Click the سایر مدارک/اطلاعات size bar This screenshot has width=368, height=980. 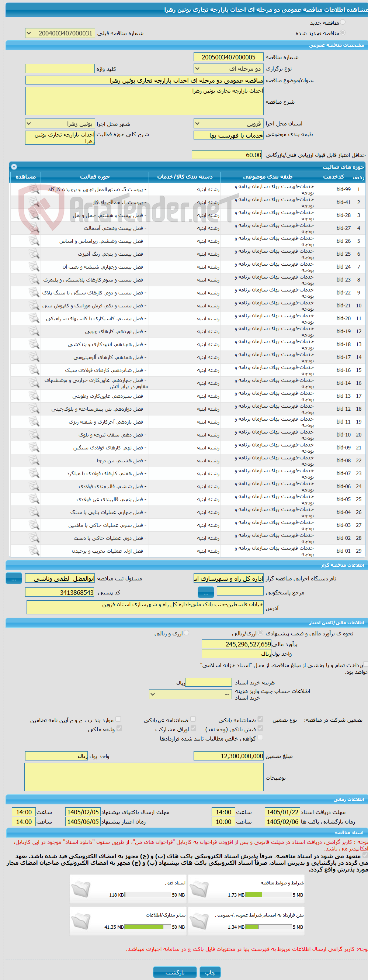coord(148,926)
